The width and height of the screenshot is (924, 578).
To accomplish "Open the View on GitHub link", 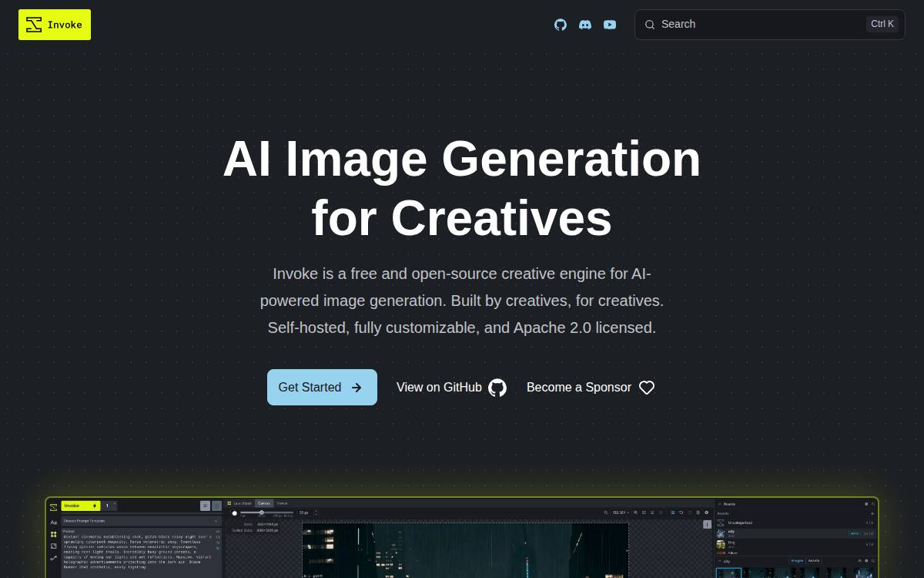I will 451,388.
